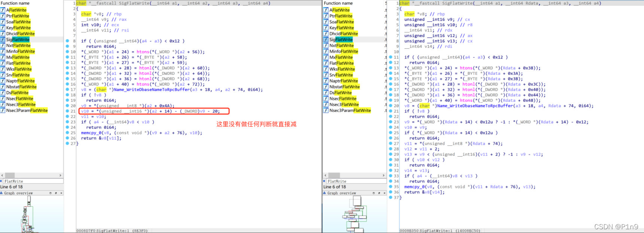Toggle breakpoint dot on line 25 in left pseudocode
This screenshot has width=644, height=233.
point(67,133)
